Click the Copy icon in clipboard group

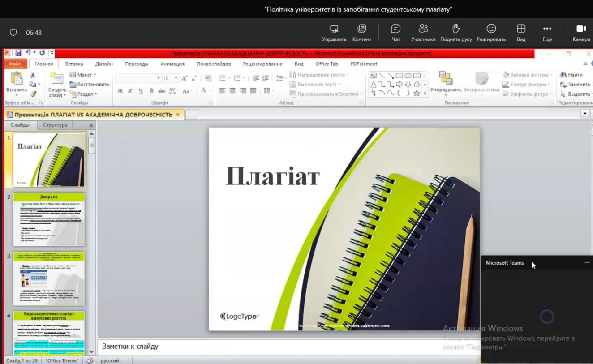click(32, 84)
